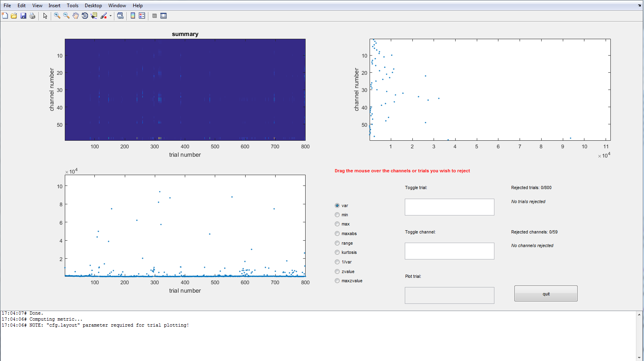Image resolution: width=644 pixels, height=361 pixels.
Task: Select the min metric radio button
Action: [x=337, y=215]
